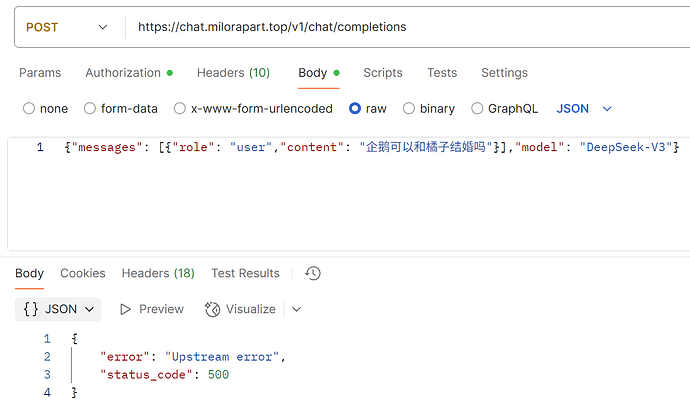
Task: Click the Visualize button
Action: tap(240, 309)
